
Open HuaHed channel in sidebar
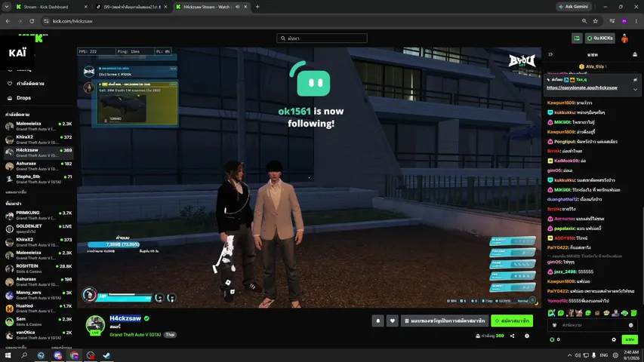39,308
